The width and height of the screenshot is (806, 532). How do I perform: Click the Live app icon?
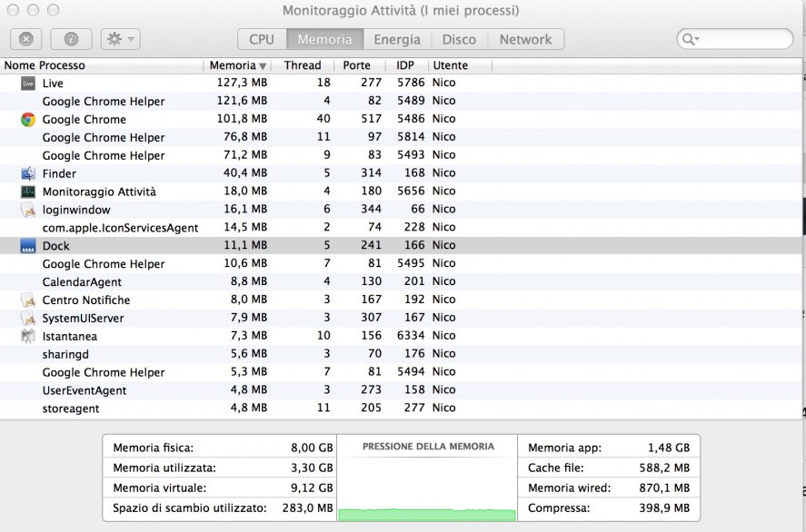[28, 84]
